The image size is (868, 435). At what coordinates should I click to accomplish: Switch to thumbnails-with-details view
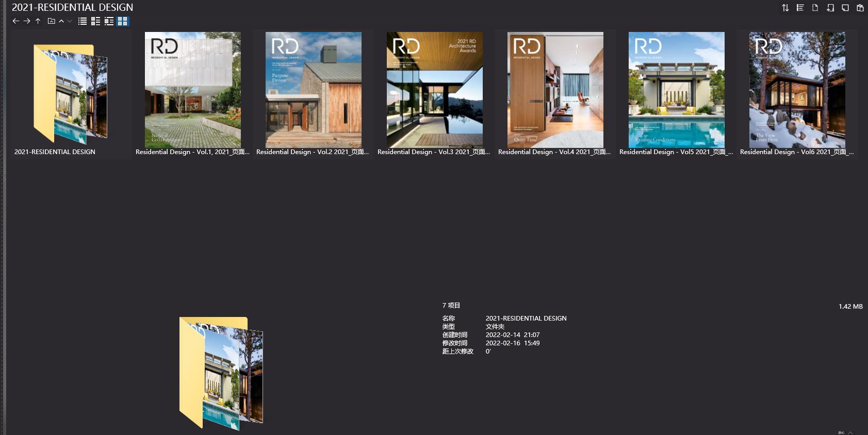point(95,21)
